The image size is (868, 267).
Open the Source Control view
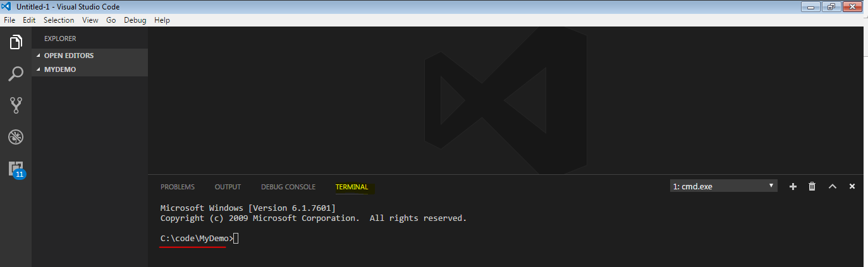tap(16, 105)
